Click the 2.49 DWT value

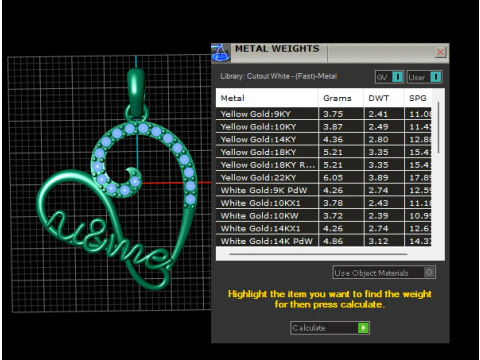(x=378, y=127)
